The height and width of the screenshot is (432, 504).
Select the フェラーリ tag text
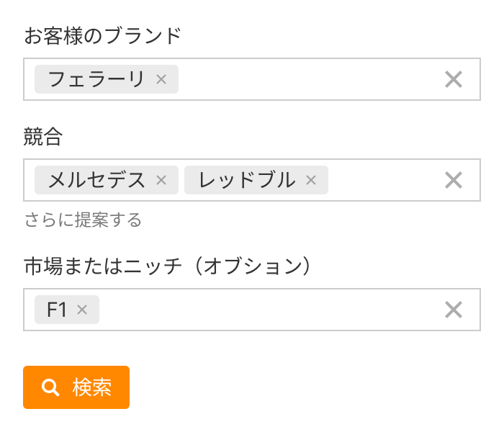[96, 79]
